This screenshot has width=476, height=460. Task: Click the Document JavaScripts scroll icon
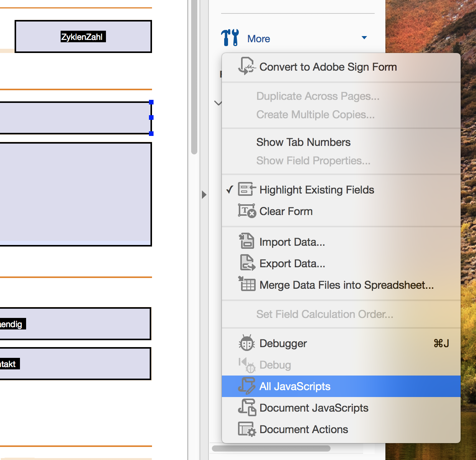click(x=247, y=407)
